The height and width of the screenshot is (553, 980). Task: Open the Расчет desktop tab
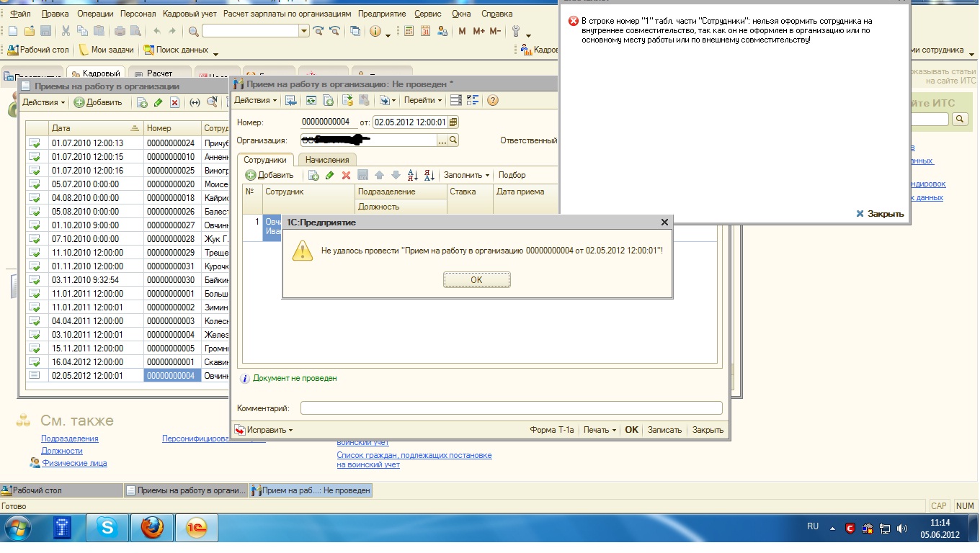(x=159, y=73)
